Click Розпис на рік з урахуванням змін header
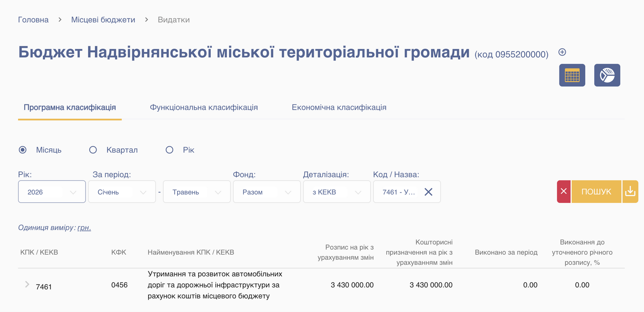The image size is (644, 312). tap(346, 252)
